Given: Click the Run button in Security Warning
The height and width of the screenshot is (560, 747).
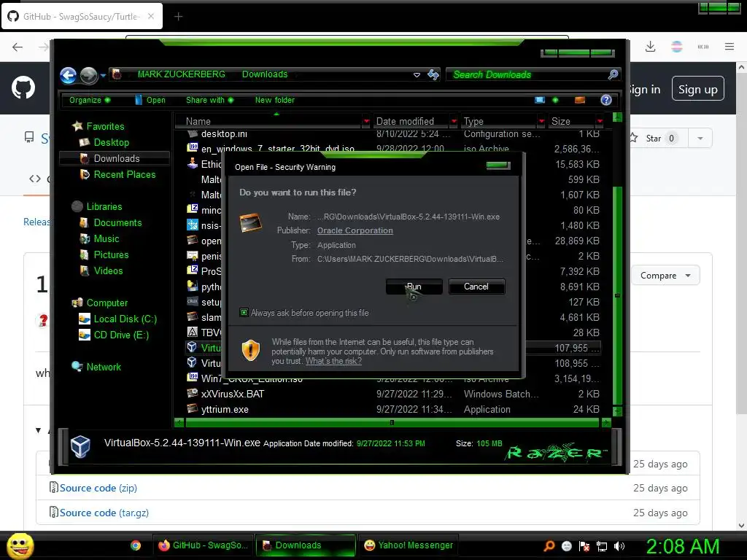Looking at the screenshot, I should [x=414, y=286].
